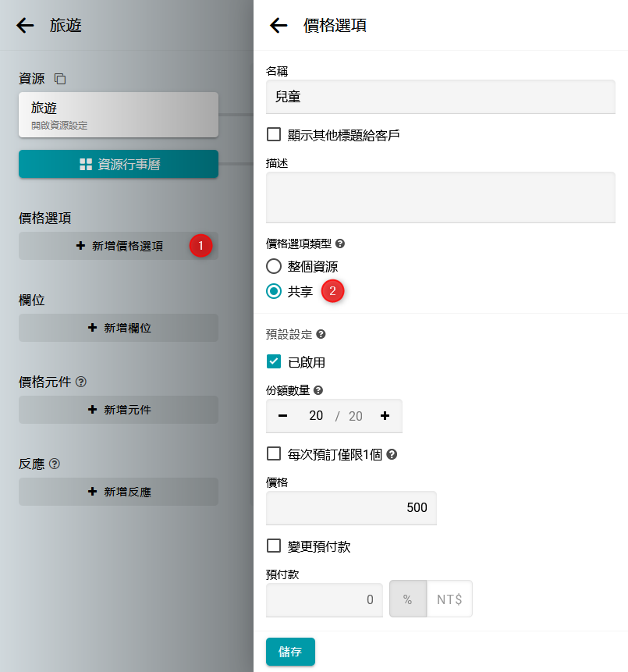This screenshot has width=628, height=672.
Task: Click 新增價格選項 button
Action: click(119, 246)
